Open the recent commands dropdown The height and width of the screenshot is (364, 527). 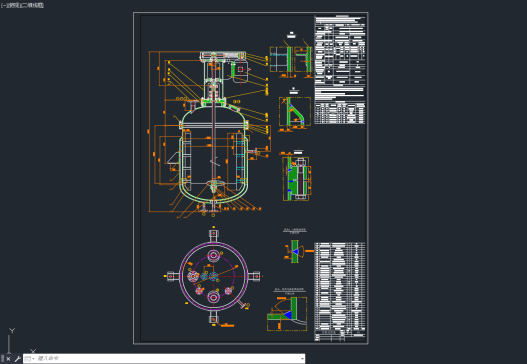(30, 359)
